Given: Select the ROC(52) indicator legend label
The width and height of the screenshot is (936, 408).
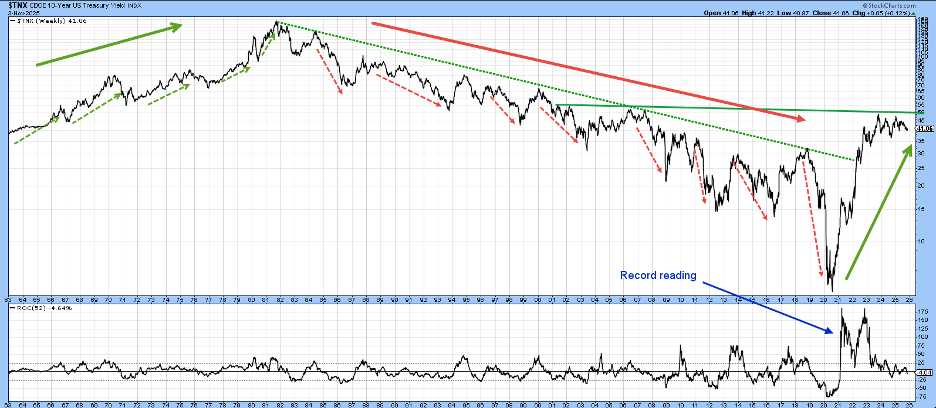Looking at the screenshot, I should [31, 313].
